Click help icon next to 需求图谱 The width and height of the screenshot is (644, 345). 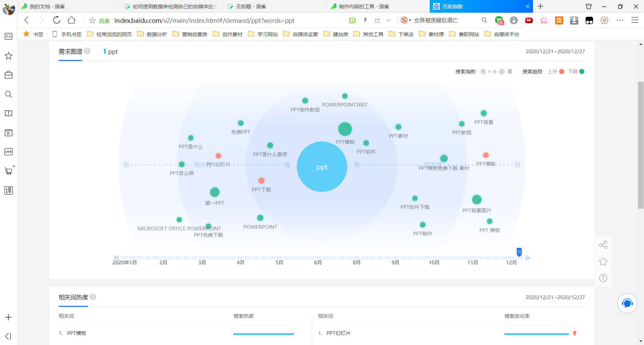[87, 51]
